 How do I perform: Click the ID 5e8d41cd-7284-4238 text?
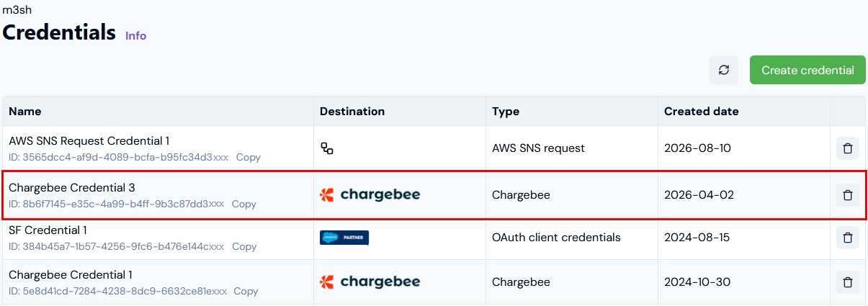117,291
